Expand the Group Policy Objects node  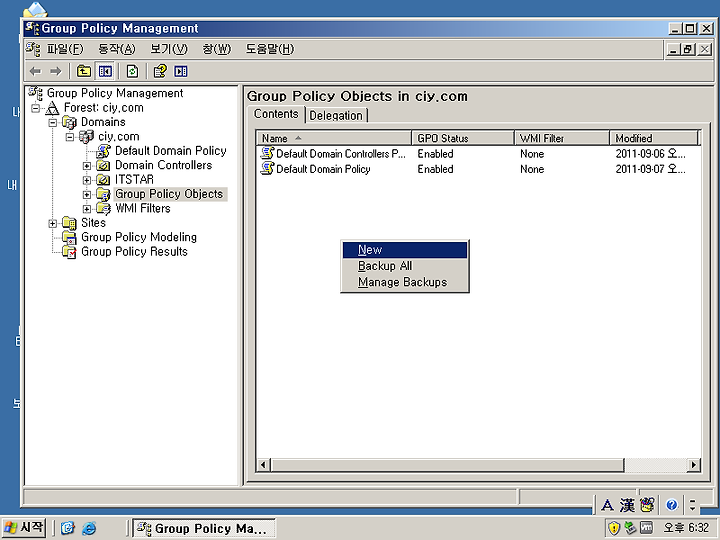(87, 194)
